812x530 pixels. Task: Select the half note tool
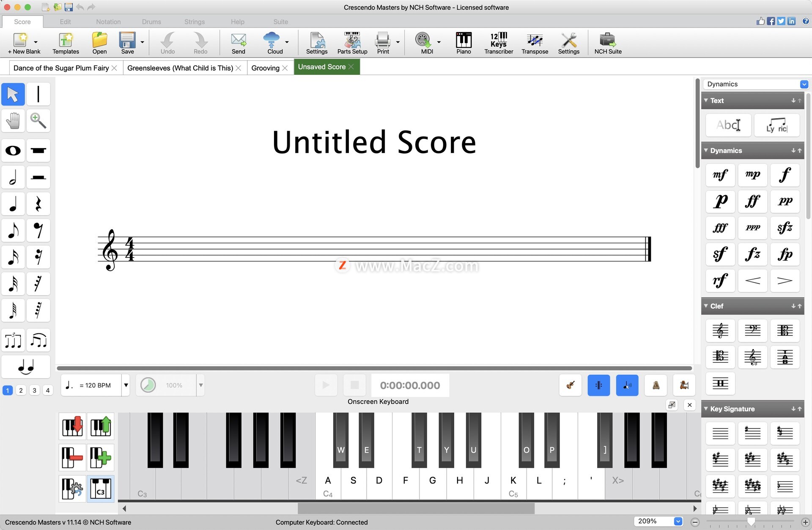[x=13, y=177]
